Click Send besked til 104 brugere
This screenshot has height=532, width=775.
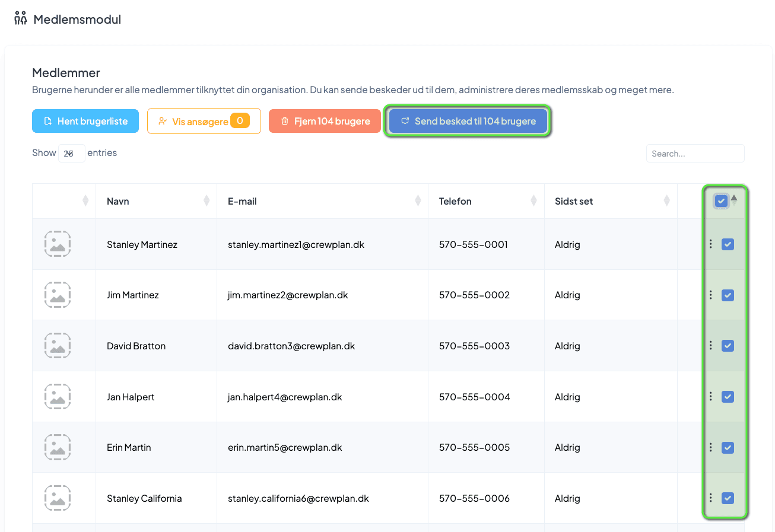[x=468, y=121]
